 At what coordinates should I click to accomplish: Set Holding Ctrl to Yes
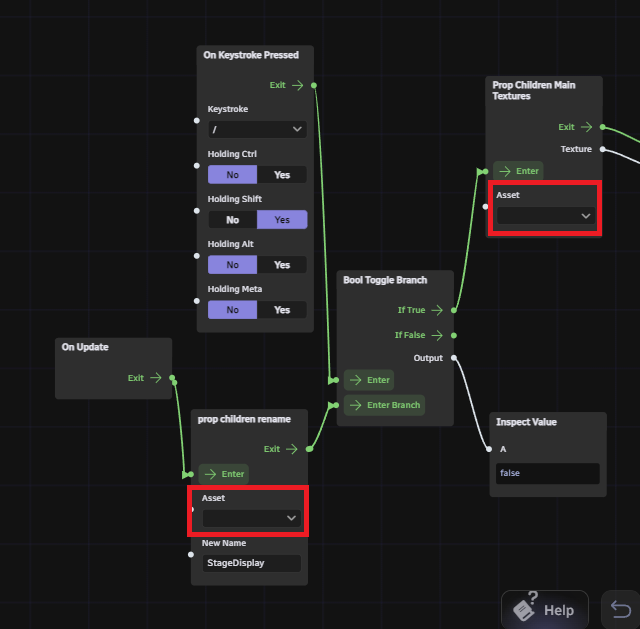pyautogui.click(x=282, y=175)
